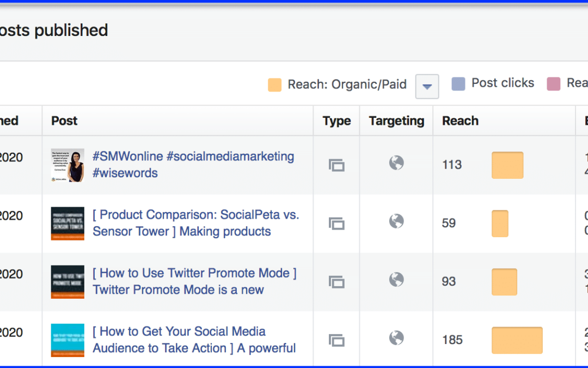Click the post type icon in #SMWonline row

(x=336, y=165)
